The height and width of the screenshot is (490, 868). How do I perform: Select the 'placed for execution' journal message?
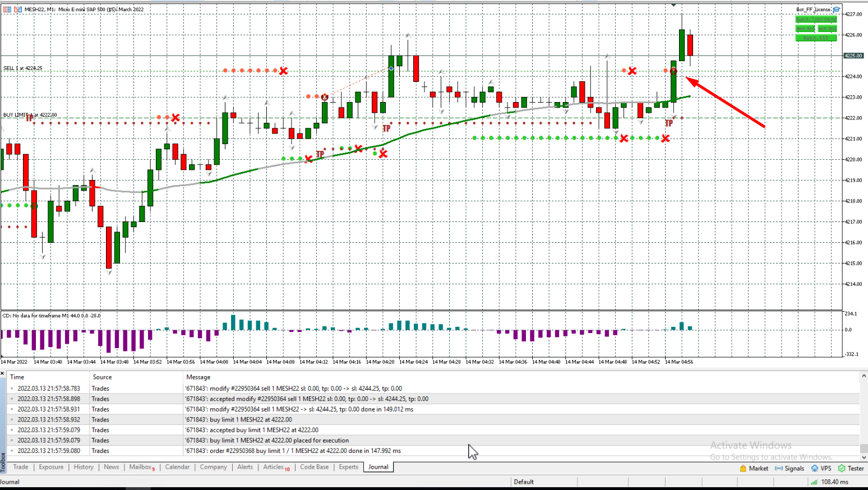point(267,441)
